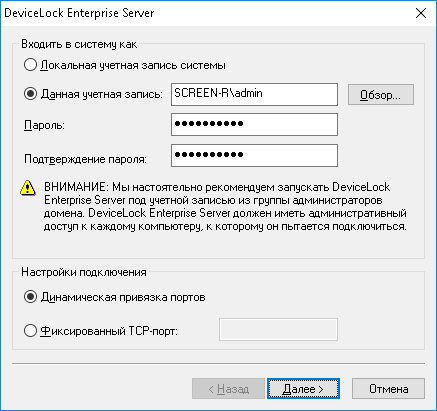The width and height of the screenshot is (437, 411).
Task: Click the account name field with SCREEN-R\admin
Action: (254, 94)
